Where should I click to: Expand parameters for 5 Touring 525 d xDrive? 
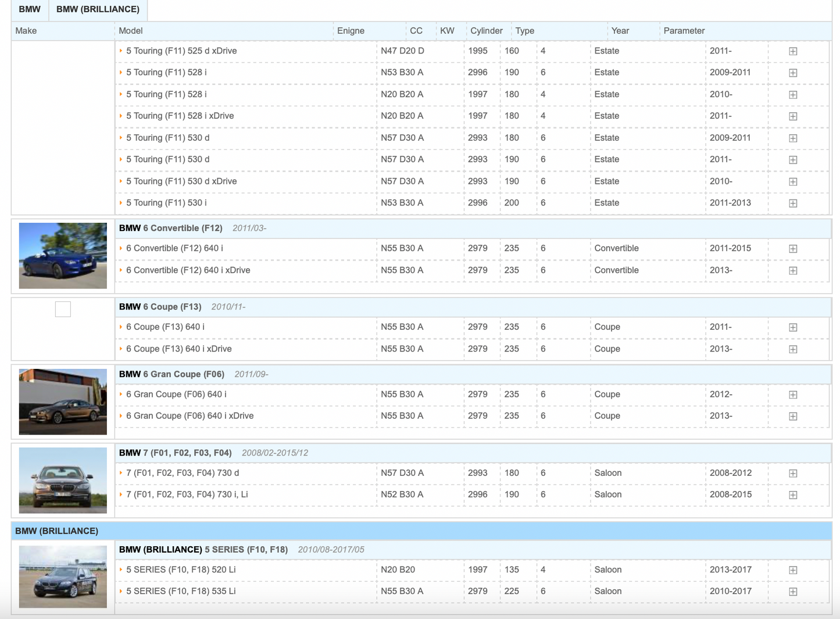click(793, 51)
